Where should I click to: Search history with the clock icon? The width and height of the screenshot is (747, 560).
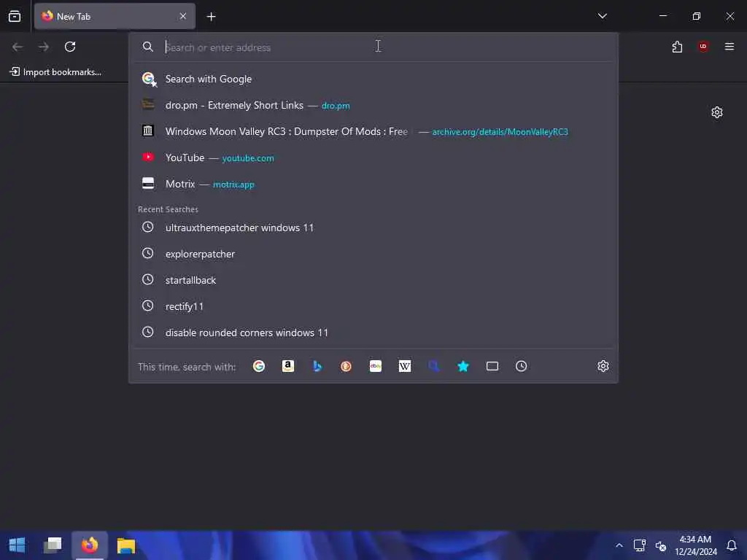521,366
